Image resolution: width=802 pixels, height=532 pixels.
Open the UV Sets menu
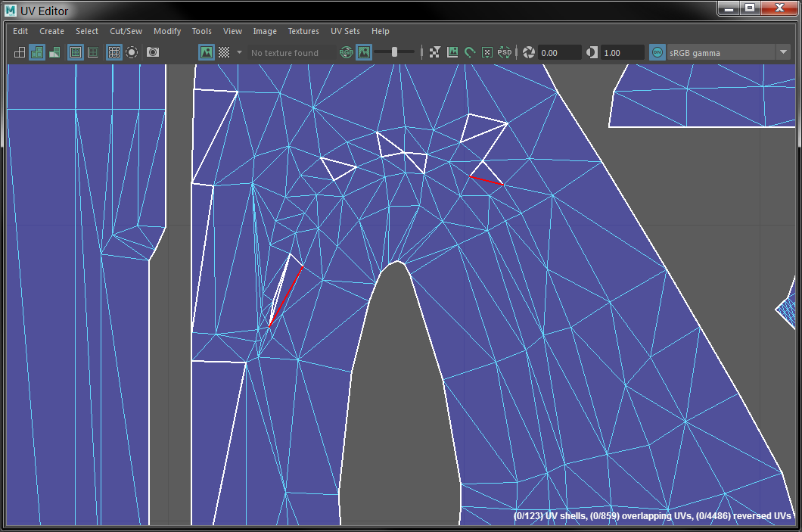345,31
